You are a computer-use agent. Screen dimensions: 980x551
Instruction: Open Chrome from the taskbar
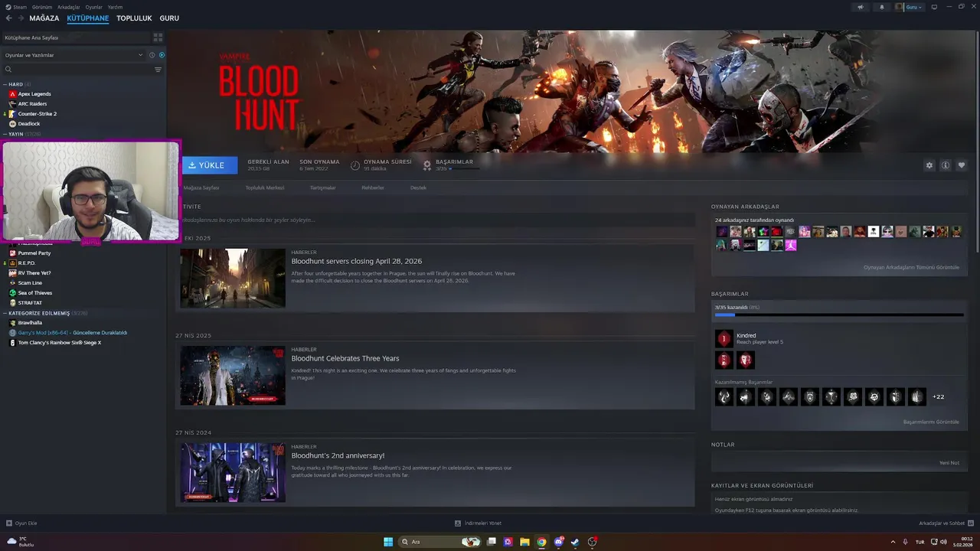tap(541, 542)
